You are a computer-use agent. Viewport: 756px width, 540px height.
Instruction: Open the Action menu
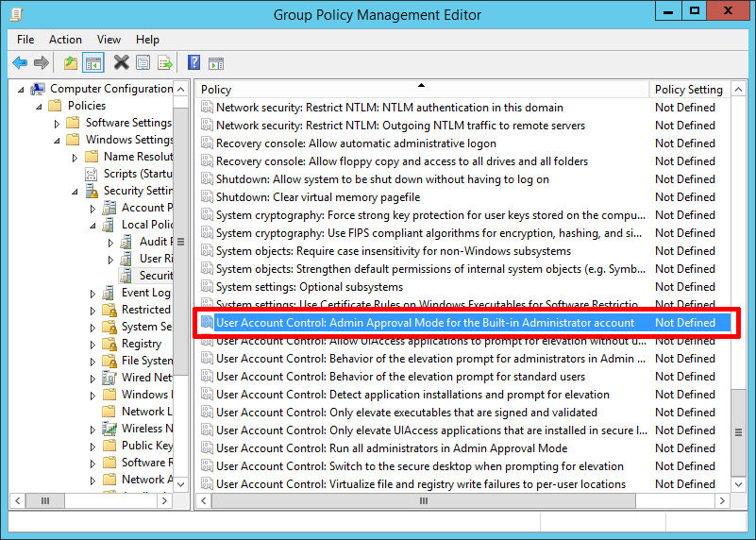[65, 40]
